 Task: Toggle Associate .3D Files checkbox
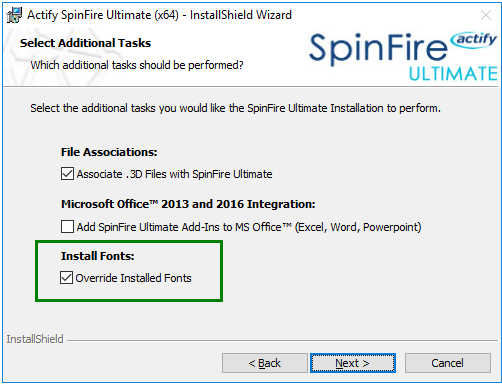67,174
